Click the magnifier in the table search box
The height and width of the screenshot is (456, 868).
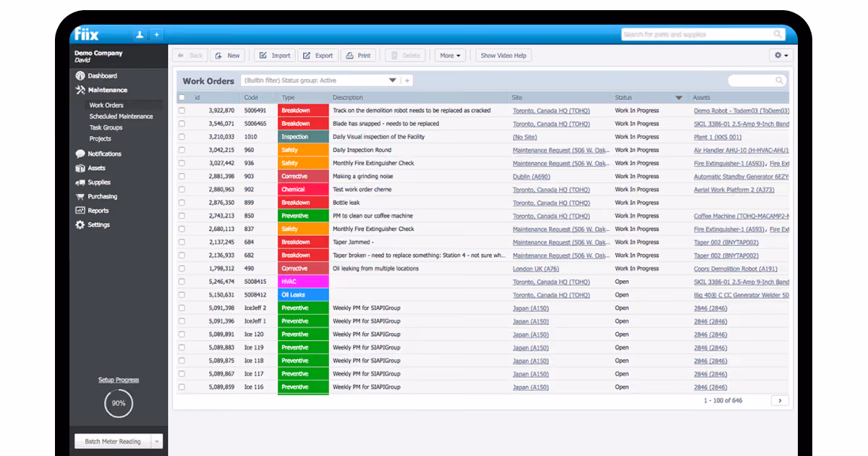780,81
